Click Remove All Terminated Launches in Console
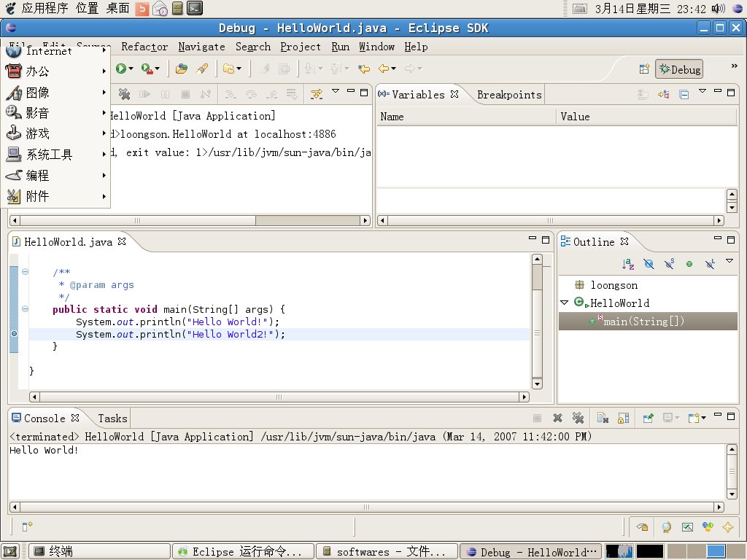The width and height of the screenshot is (747, 560). click(x=578, y=418)
